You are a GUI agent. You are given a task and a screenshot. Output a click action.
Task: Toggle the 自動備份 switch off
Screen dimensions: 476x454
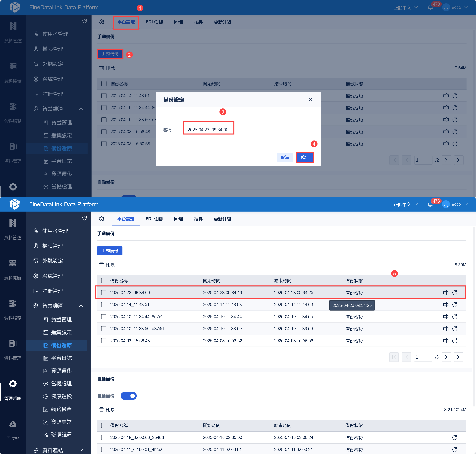[129, 396]
